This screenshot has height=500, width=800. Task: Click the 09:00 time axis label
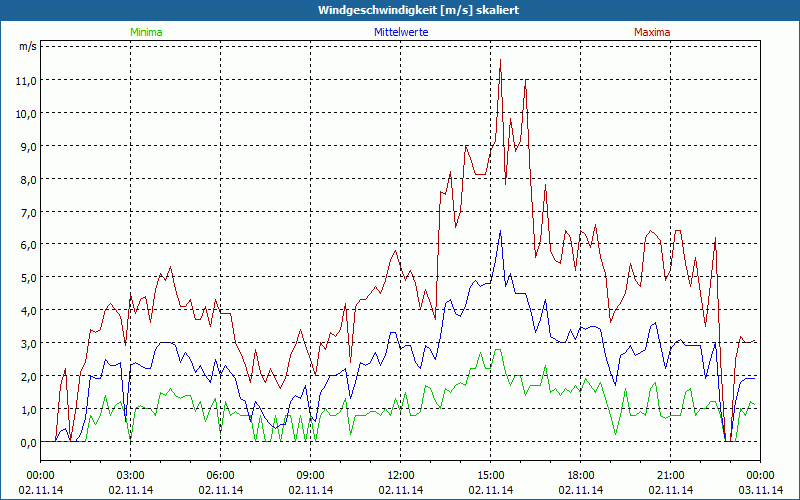tap(310, 475)
